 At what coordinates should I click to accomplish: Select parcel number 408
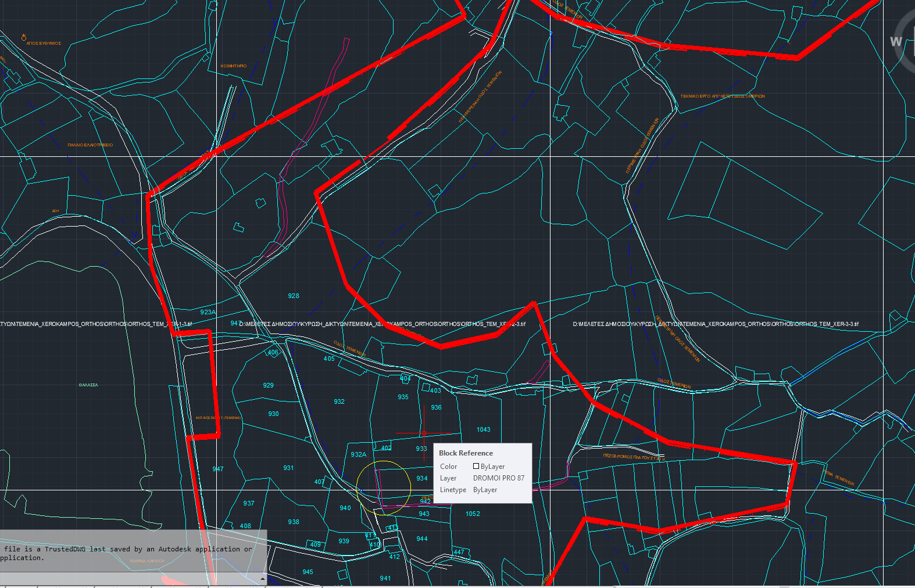tap(245, 526)
